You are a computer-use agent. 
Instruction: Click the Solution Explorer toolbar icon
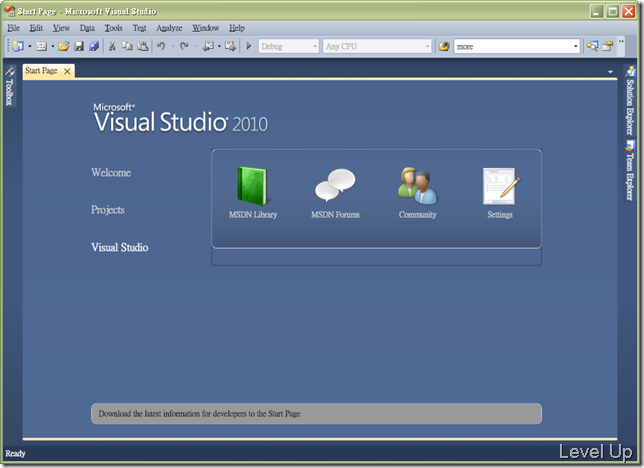pos(592,46)
